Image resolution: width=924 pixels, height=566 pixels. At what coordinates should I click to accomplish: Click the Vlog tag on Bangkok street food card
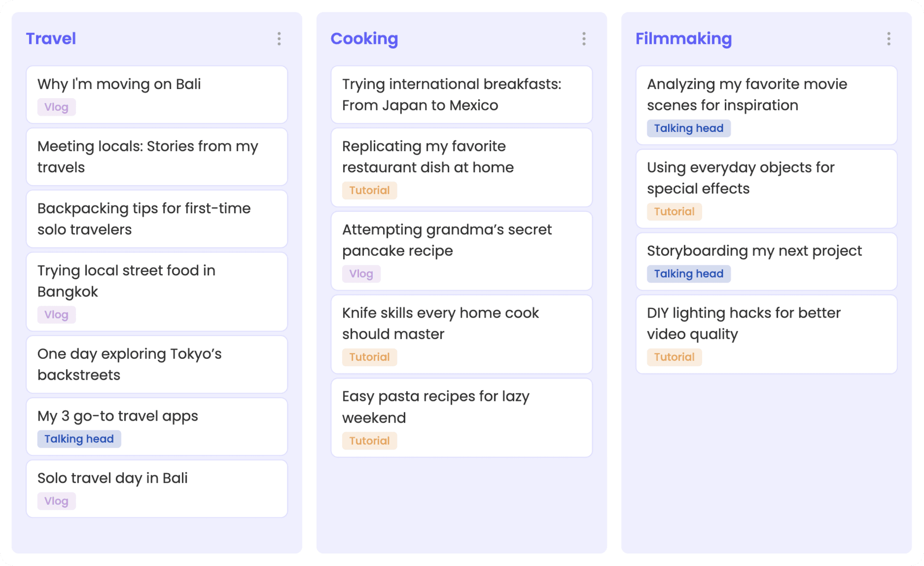tap(56, 315)
